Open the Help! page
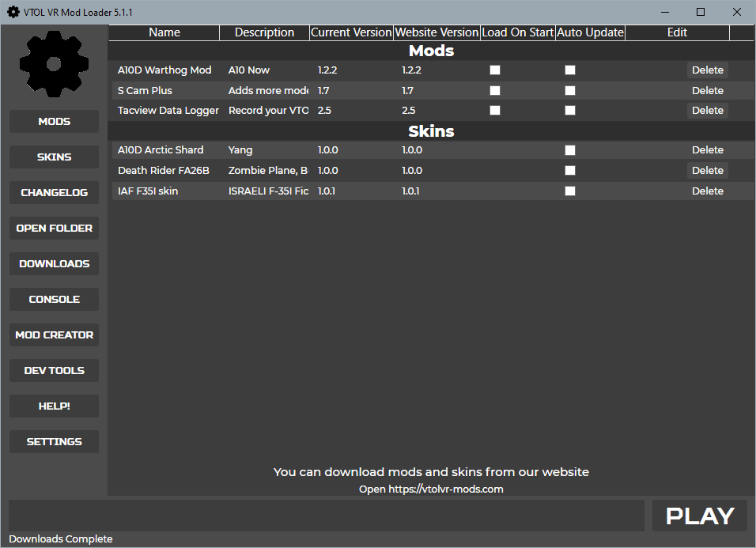This screenshot has height=548, width=756. tap(54, 406)
